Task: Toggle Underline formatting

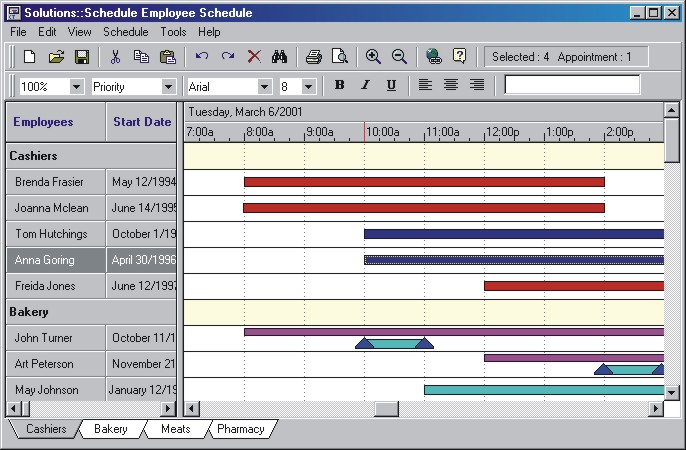Action: 390,86
